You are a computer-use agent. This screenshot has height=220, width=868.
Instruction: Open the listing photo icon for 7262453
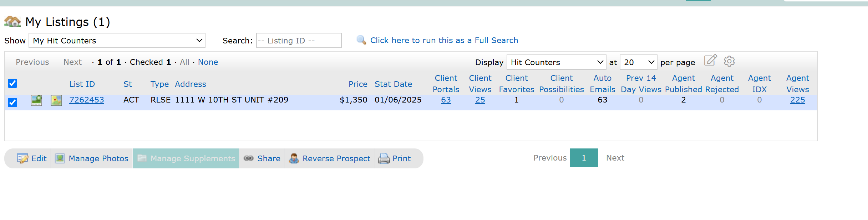(36, 100)
